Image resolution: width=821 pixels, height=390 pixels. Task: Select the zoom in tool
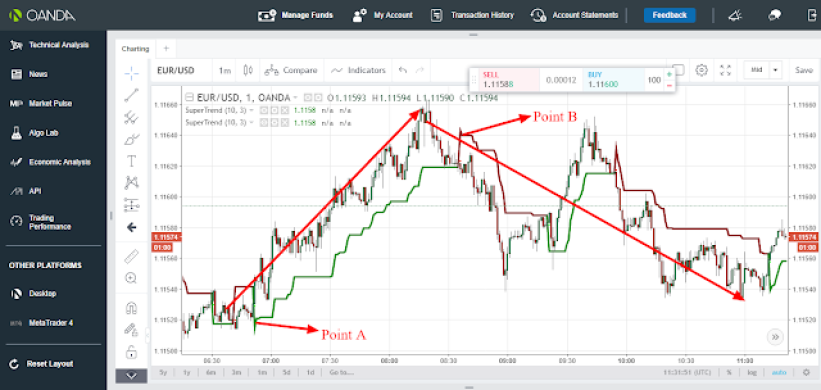(x=131, y=278)
